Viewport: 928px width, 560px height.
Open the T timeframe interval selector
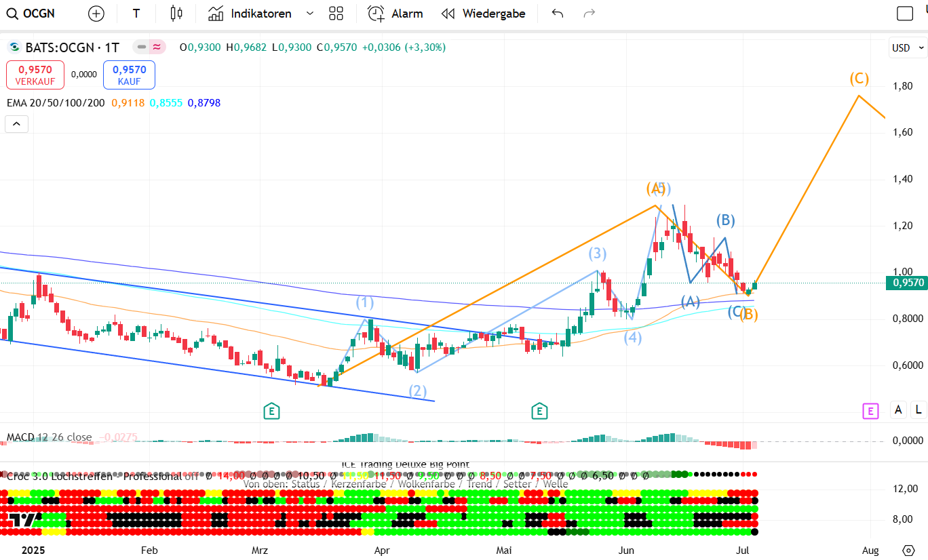coord(136,14)
